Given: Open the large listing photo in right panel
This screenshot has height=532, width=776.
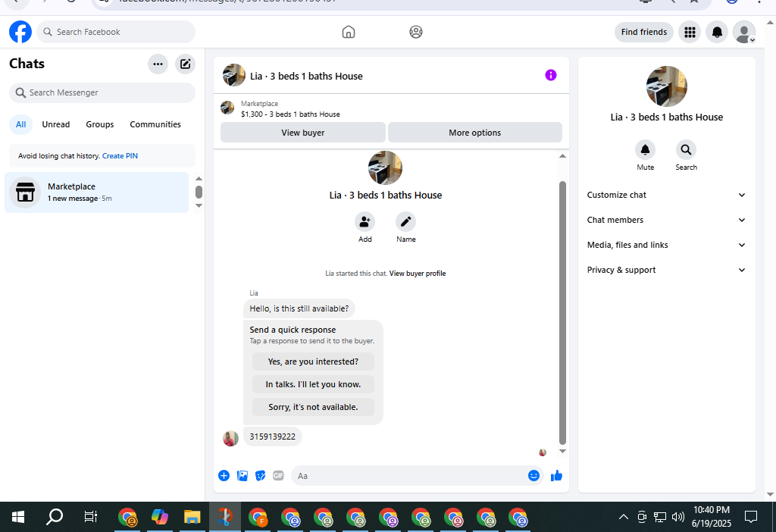Looking at the screenshot, I should [666, 86].
